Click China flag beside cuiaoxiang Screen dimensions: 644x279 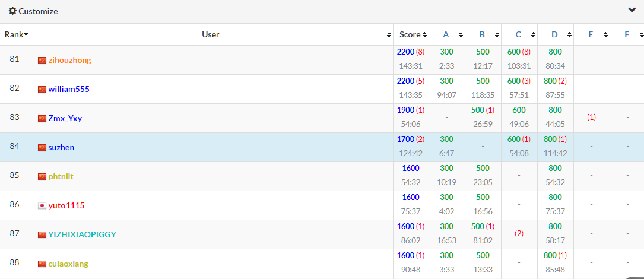tap(42, 264)
